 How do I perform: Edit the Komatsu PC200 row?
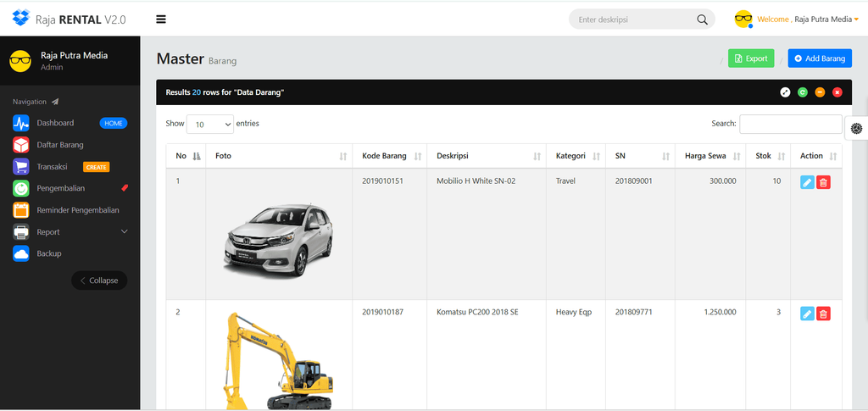(x=807, y=314)
